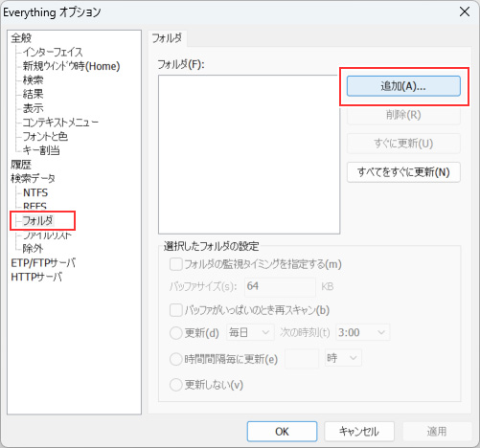Open the 除外 settings page

33,248
